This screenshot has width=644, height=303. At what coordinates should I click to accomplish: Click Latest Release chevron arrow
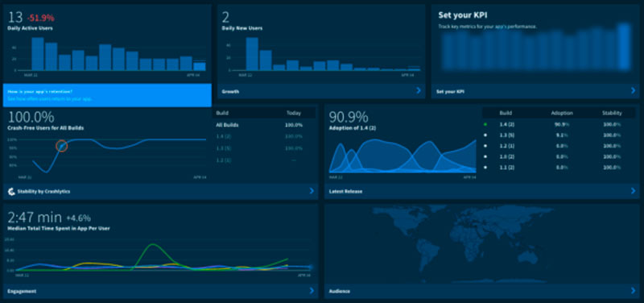pyautogui.click(x=633, y=191)
